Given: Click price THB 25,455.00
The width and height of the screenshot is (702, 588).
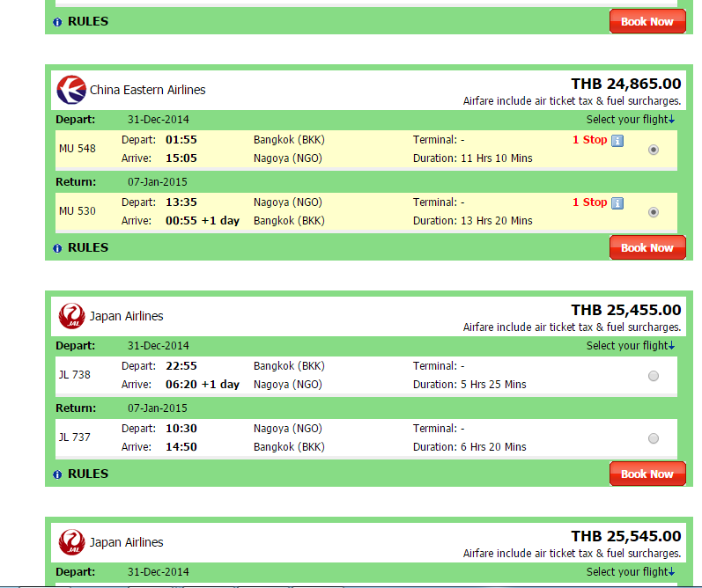Looking at the screenshot, I should pyautogui.click(x=626, y=310).
